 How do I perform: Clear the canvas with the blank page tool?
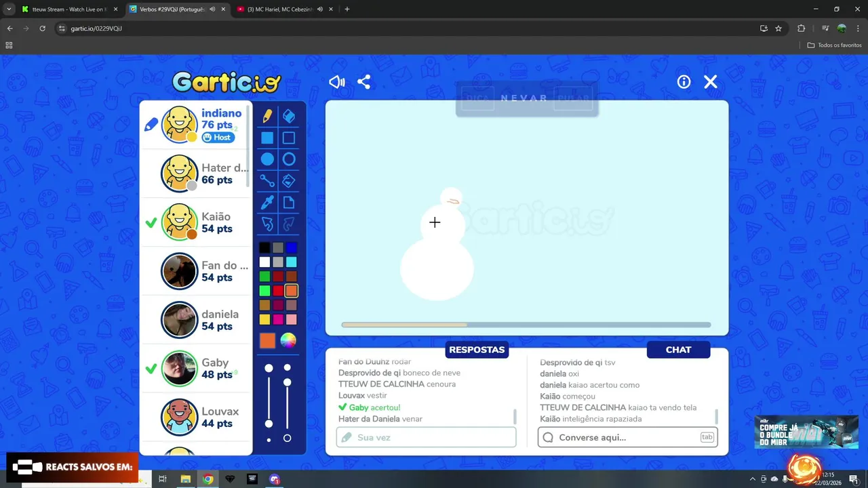pos(289,203)
